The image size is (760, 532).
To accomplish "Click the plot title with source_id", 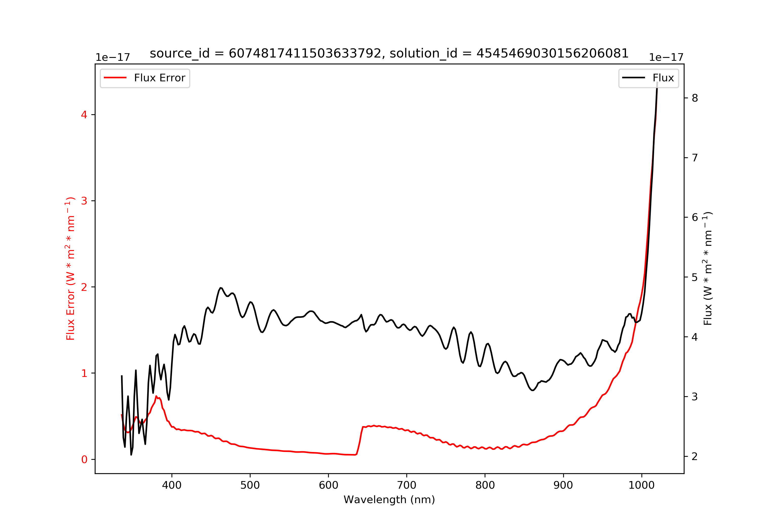I will [389, 53].
